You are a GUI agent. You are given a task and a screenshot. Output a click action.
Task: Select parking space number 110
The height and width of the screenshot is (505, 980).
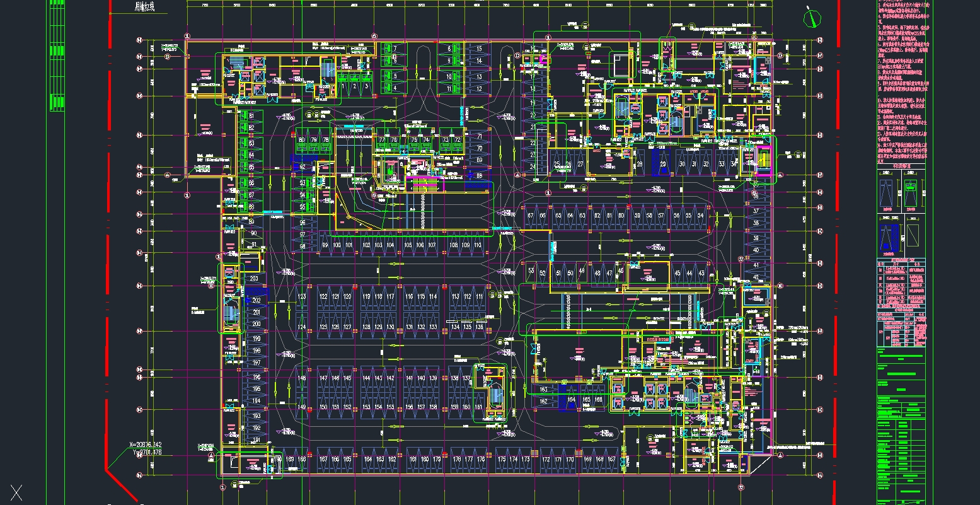(x=478, y=245)
